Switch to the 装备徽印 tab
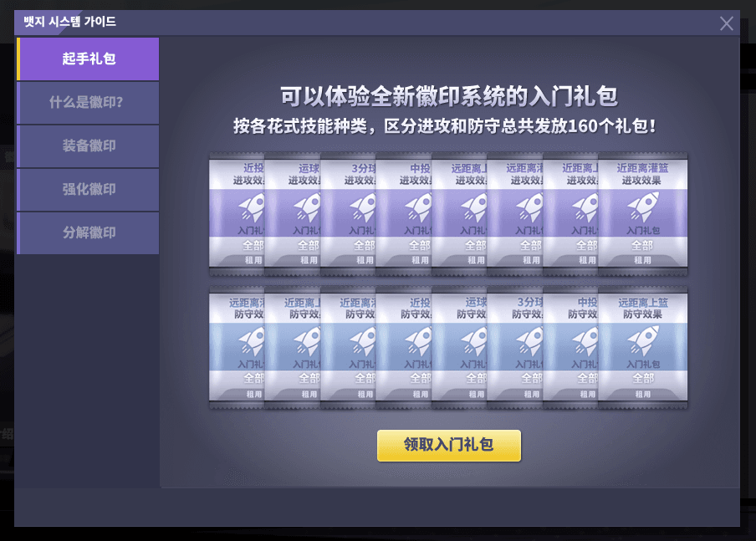The width and height of the screenshot is (756, 541). pyautogui.click(x=88, y=146)
